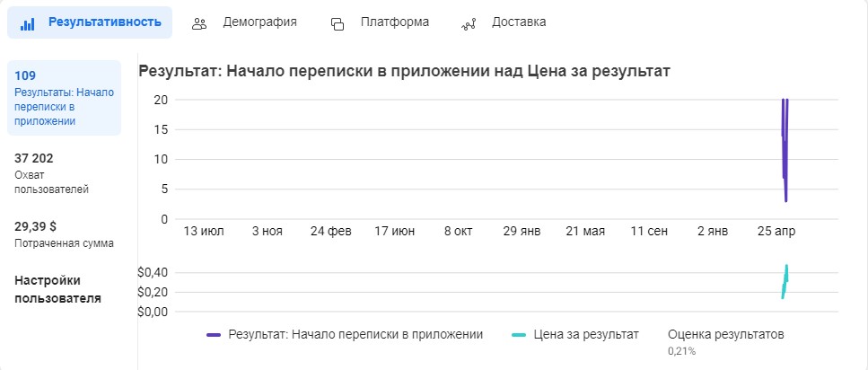This screenshot has width=868, height=370.
Task: Click legend label Цена за результат
Action: (x=586, y=335)
